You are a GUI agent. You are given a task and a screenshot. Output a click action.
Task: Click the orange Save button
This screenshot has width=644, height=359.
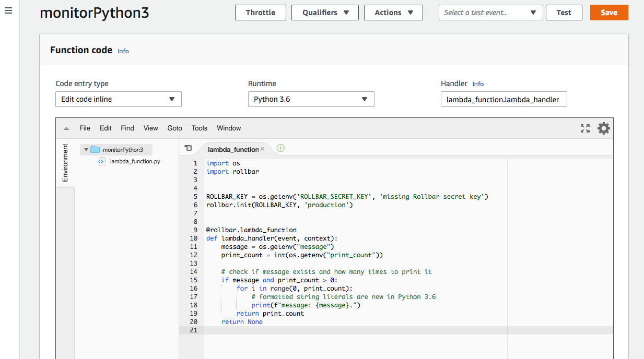[x=608, y=13]
